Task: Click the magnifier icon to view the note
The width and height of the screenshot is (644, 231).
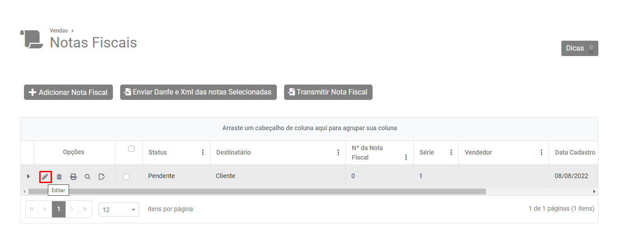Action: click(x=88, y=176)
